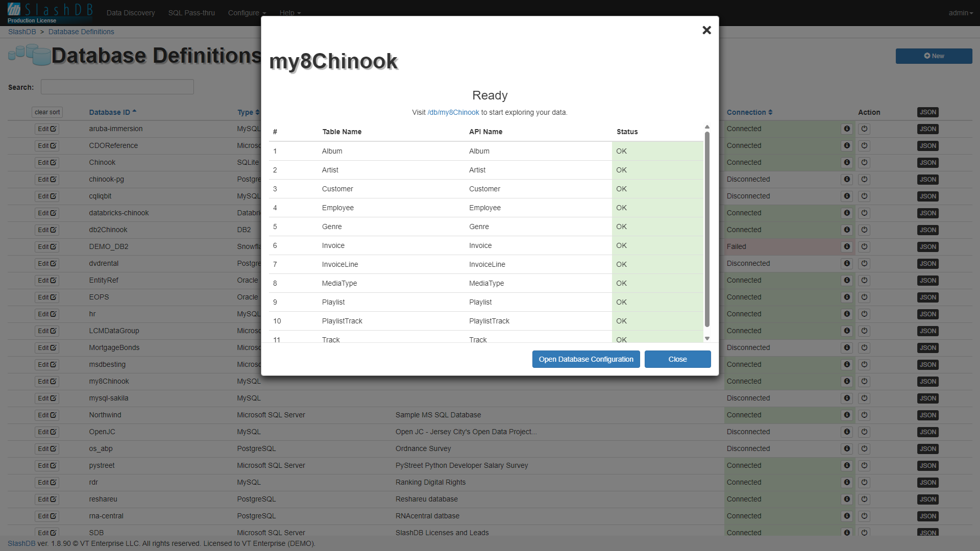Click 'MediaType' in API Name column
980x551 pixels.
pos(486,283)
